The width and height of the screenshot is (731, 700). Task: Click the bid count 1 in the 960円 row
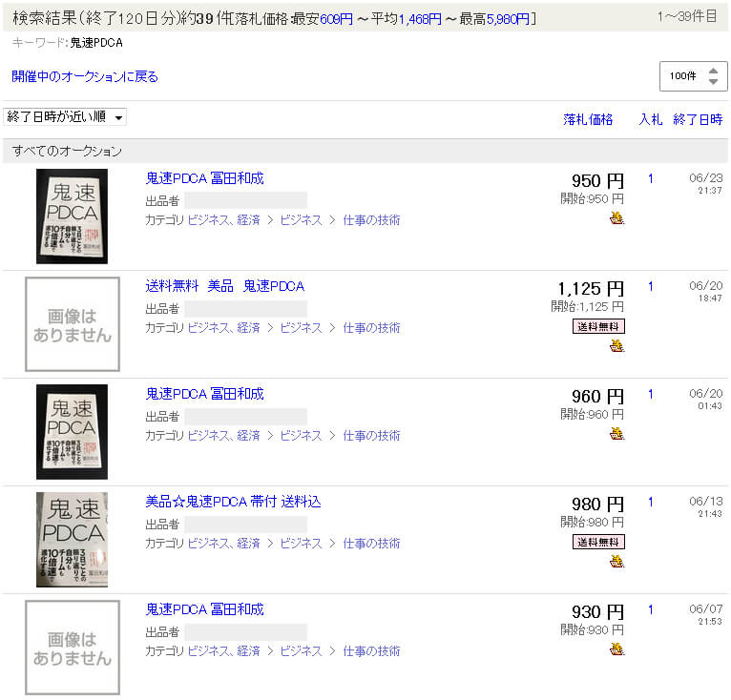click(x=650, y=394)
